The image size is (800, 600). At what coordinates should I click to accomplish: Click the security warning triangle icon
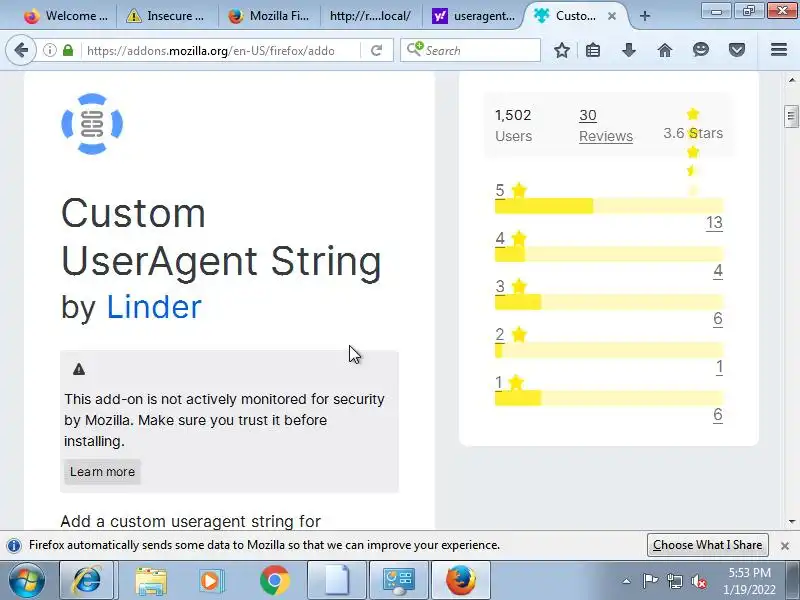coord(79,369)
